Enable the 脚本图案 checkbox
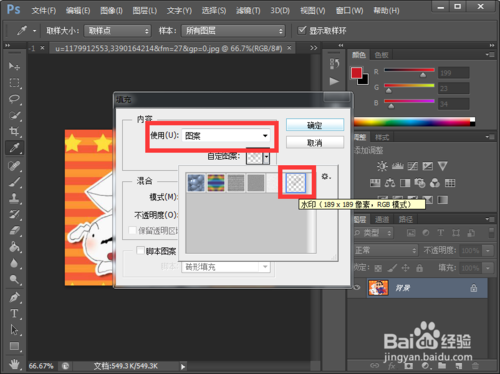 click(x=141, y=250)
